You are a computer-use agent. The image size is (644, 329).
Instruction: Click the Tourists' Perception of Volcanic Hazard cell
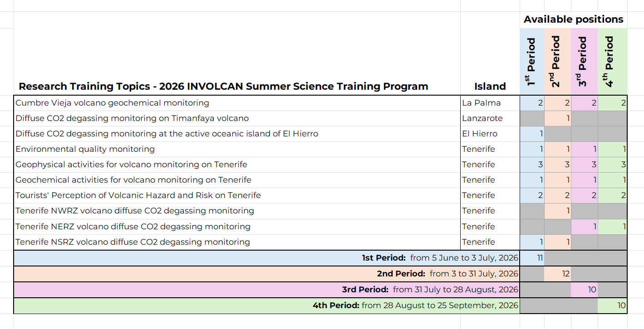pyautogui.click(x=138, y=195)
